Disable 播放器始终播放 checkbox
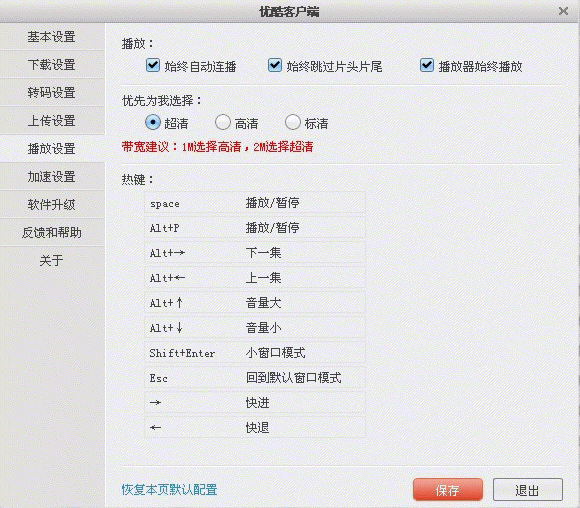Image resolution: width=580 pixels, height=508 pixels. click(426, 65)
